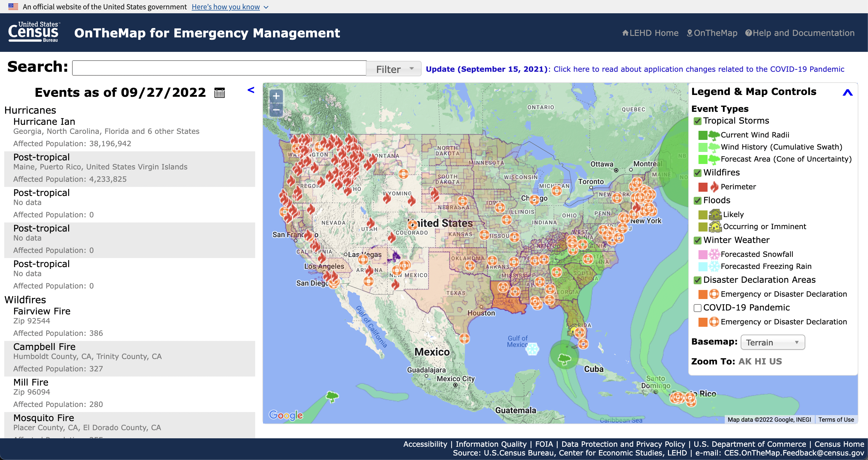
Task: Zoom to AK
Action: [x=745, y=361]
